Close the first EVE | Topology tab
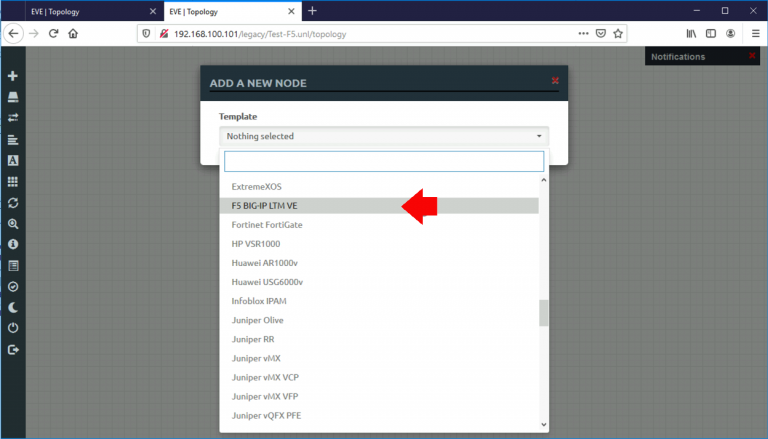The width and height of the screenshot is (768, 439). click(153, 11)
